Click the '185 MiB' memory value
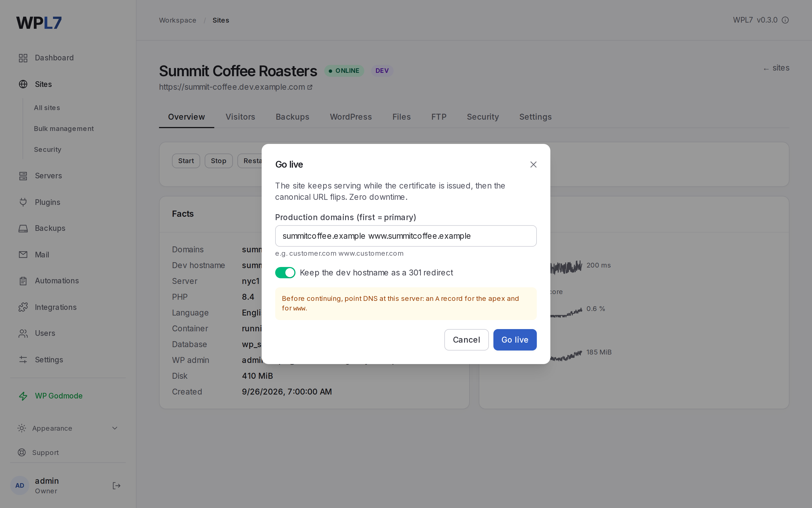812x508 pixels. (x=599, y=352)
